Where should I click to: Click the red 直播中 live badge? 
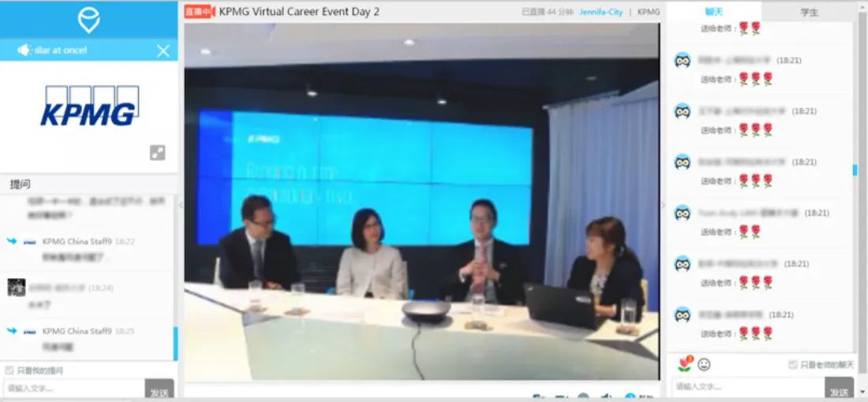[x=198, y=12]
